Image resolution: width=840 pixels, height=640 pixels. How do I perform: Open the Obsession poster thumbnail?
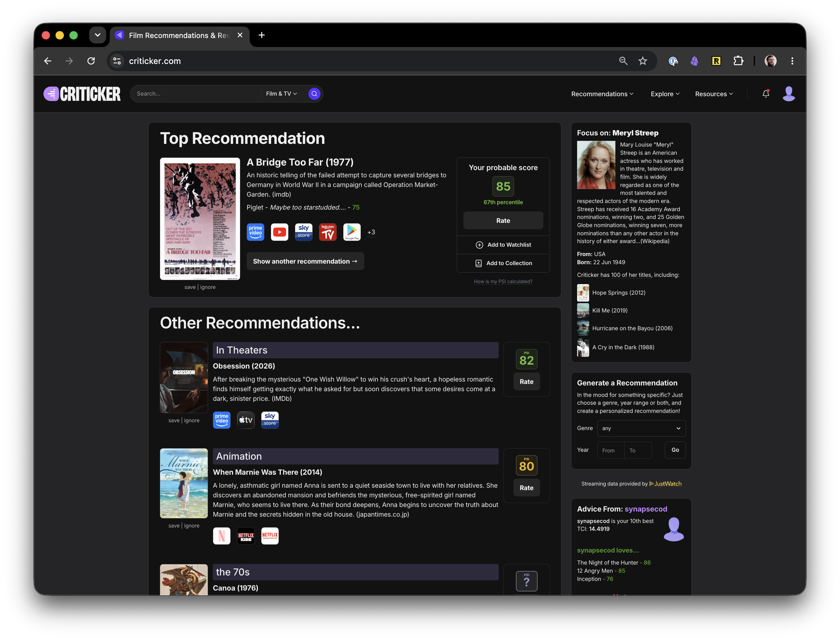(x=184, y=377)
